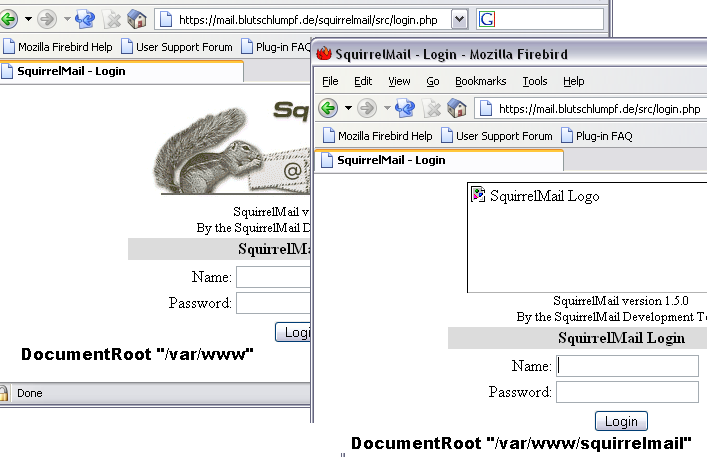Open Edit menu
Screen dimensions: 707x465
[x=363, y=81]
